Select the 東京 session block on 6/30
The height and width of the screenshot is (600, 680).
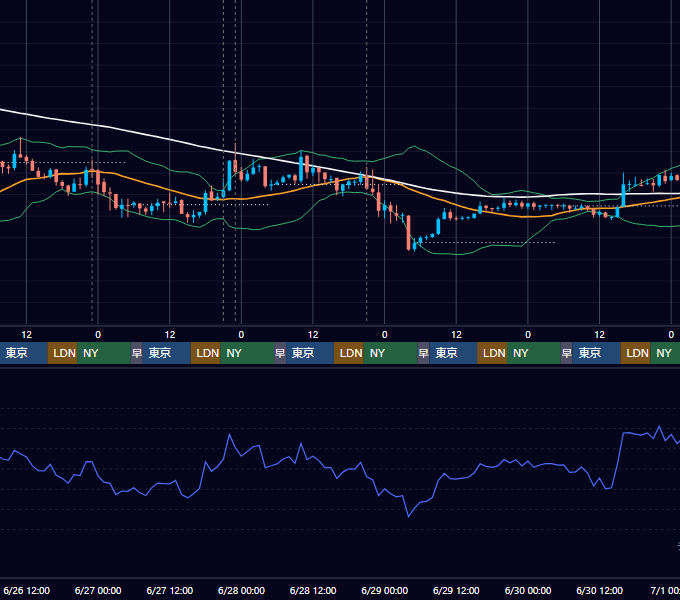[x=596, y=353]
